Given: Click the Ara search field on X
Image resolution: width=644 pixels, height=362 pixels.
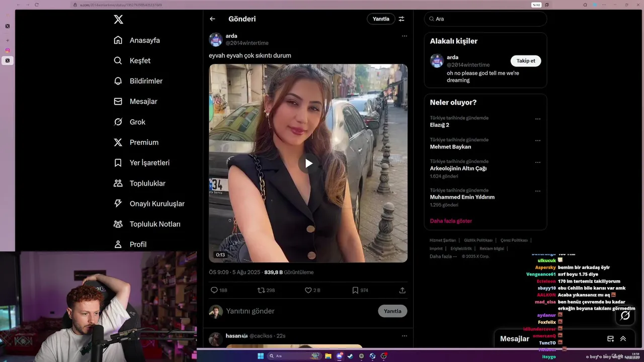Looking at the screenshot, I should [x=486, y=19].
